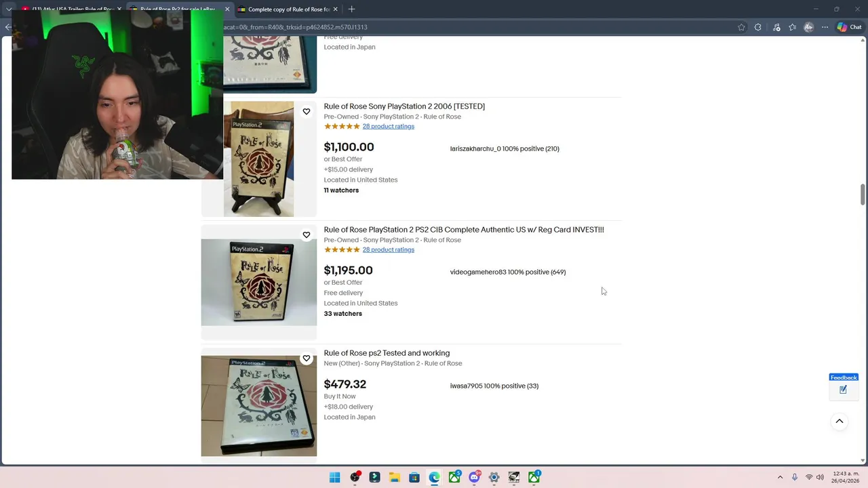Heart the $479.32 Rule of Rose listing
This screenshot has height=488, width=868.
(307, 358)
